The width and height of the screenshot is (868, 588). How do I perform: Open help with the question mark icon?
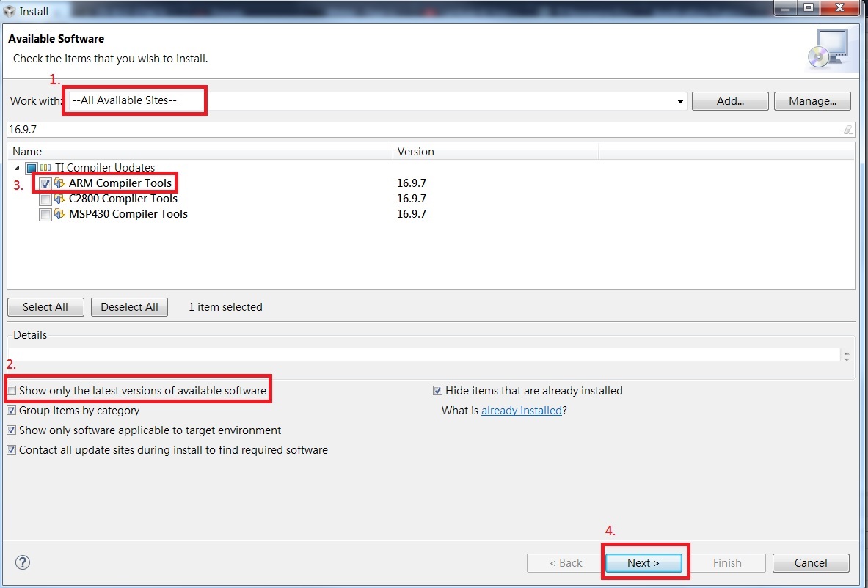pos(23,562)
